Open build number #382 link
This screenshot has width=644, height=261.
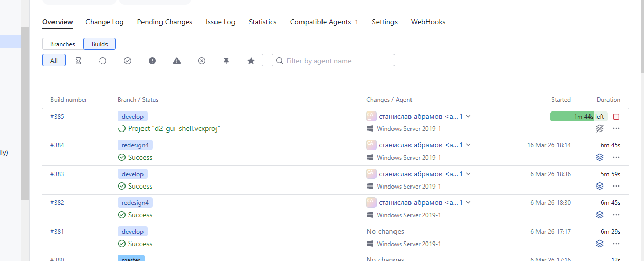pos(57,202)
